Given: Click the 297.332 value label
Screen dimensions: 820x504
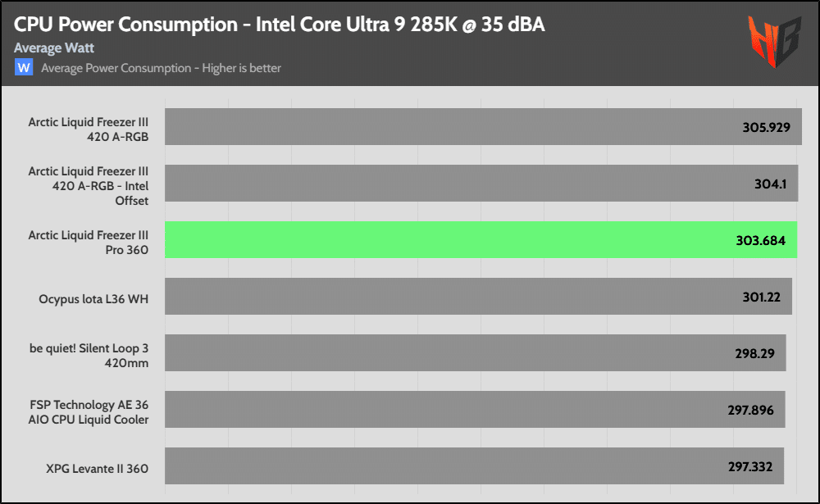Looking at the screenshot, I should (749, 466).
